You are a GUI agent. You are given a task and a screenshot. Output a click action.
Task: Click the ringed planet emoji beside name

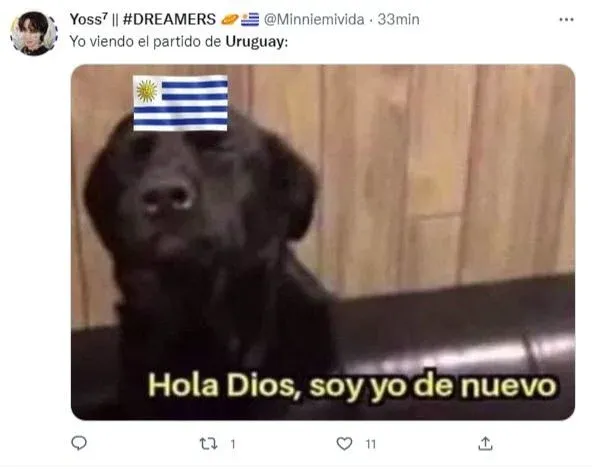tap(230, 19)
